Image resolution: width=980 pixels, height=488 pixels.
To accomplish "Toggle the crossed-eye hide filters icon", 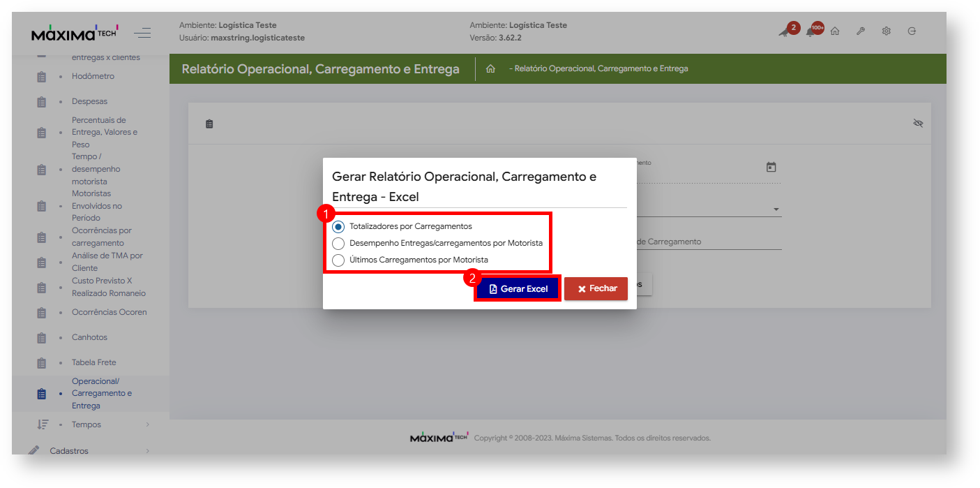I will click(x=918, y=124).
